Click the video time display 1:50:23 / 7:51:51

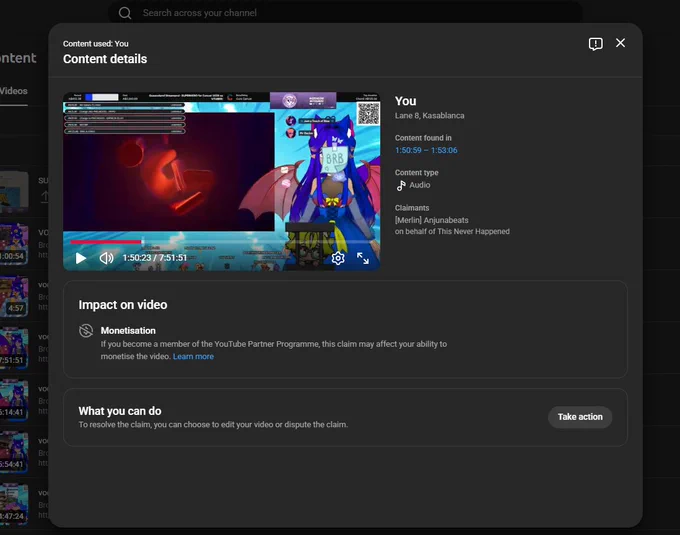click(154, 258)
